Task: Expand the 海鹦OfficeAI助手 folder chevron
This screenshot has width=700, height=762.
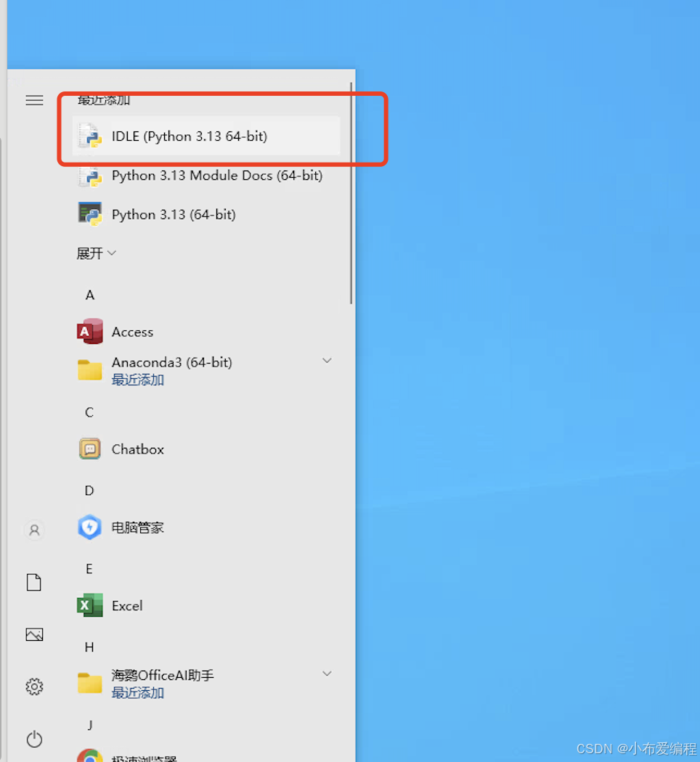Action: click(327, 673)
